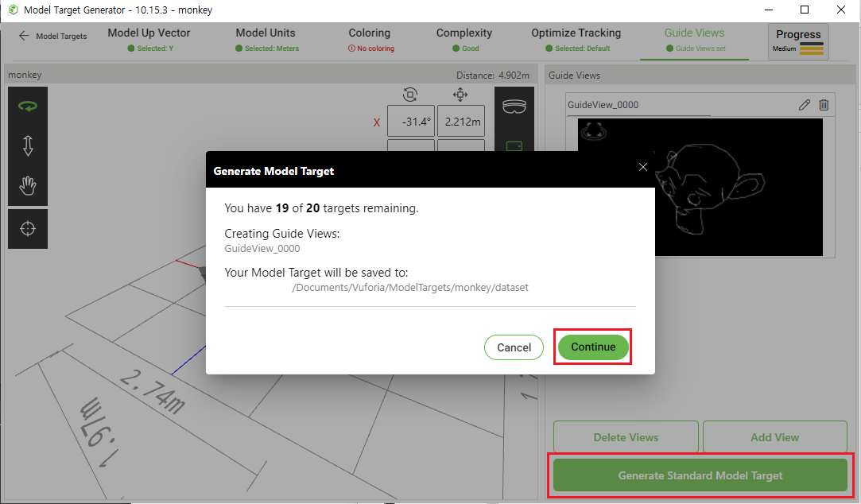Click the save path /Documents/Vuforia/ModelTargets/monkey/dataset
Screen dimensions: 861x504
coord(409,287)
